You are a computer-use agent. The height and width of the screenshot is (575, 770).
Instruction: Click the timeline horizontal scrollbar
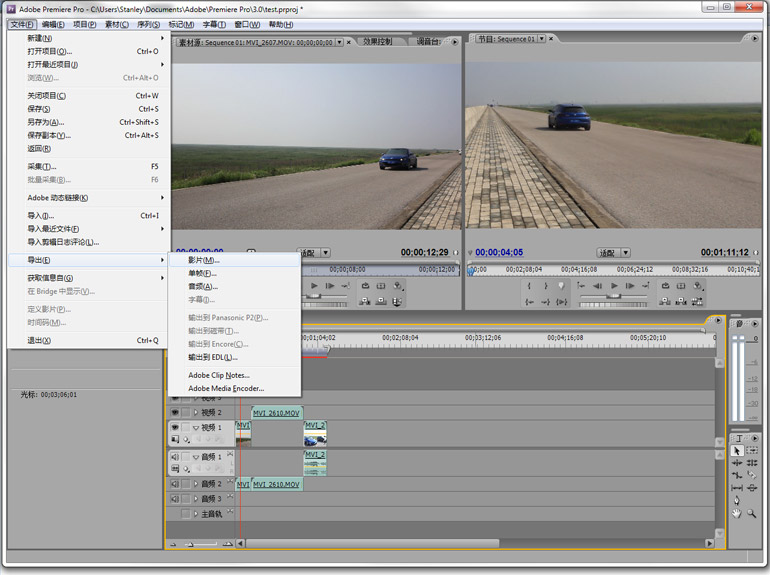tap(372, 543)
